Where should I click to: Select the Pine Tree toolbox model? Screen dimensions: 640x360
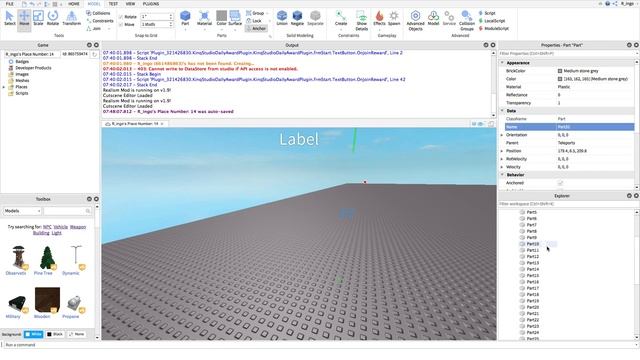pyautogui.click(x=47, y=260)
